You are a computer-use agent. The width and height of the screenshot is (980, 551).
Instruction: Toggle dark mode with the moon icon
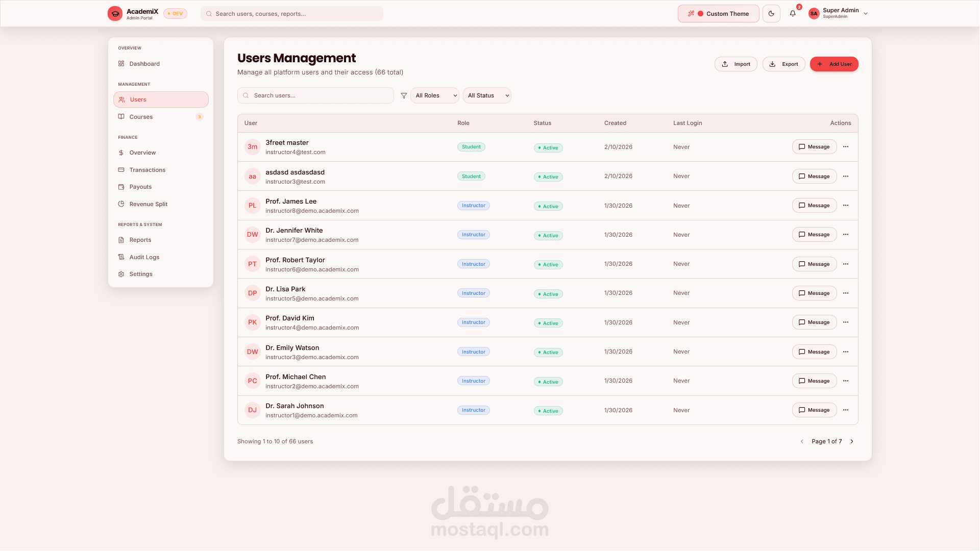click(x=771, y=14)
